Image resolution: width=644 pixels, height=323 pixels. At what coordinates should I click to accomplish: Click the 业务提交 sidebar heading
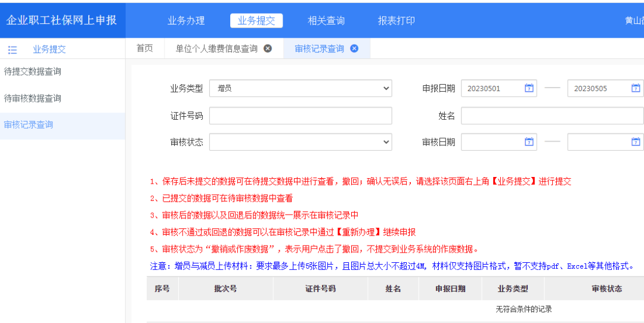tap(49, 49)
